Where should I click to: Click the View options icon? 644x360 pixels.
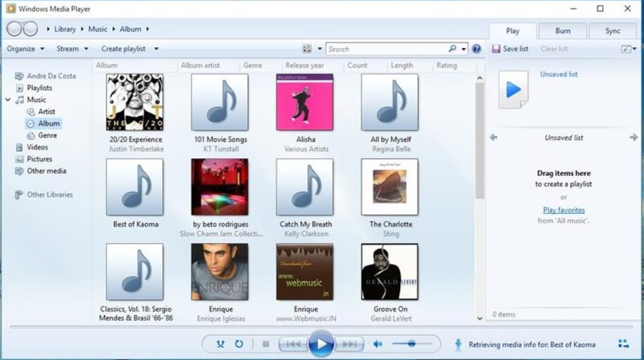tap(307, 49)
